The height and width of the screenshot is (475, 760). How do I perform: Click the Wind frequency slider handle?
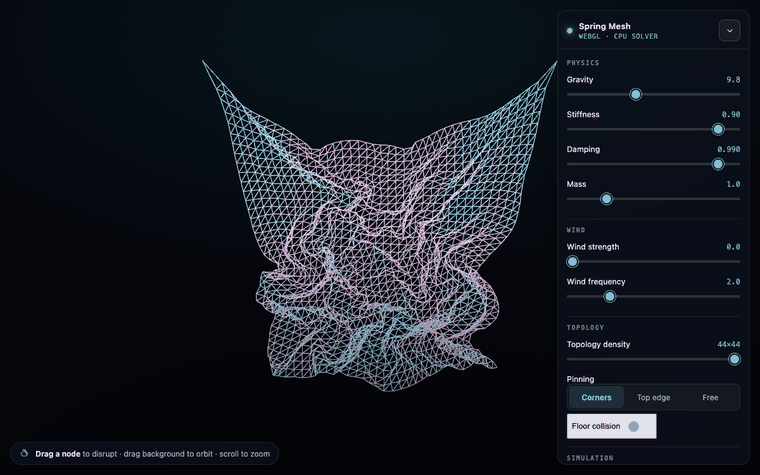(610, 297)
